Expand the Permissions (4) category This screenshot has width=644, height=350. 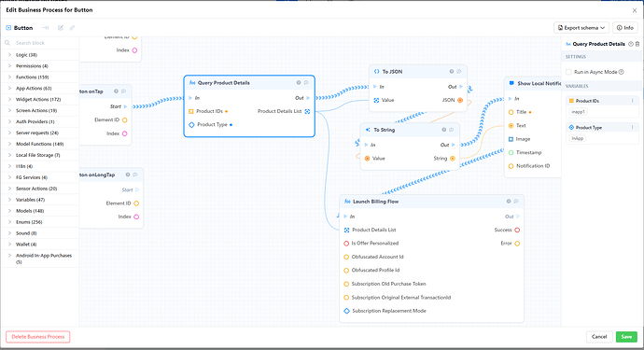10,65
